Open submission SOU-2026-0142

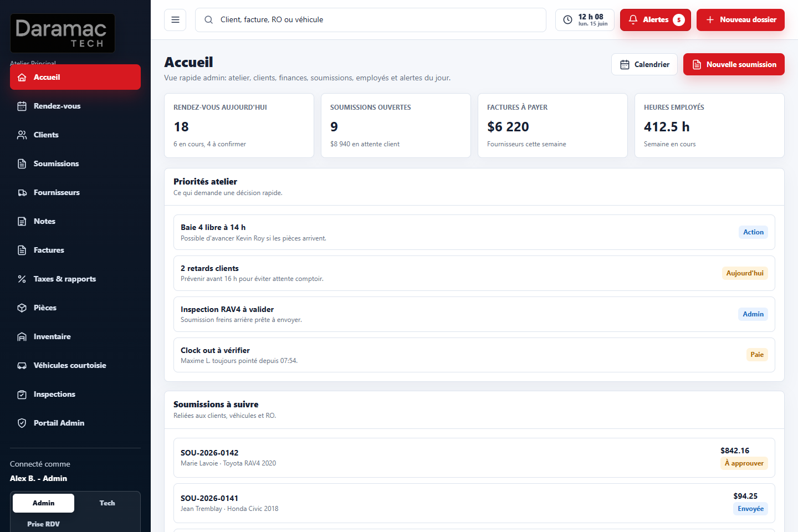[474, 458]
